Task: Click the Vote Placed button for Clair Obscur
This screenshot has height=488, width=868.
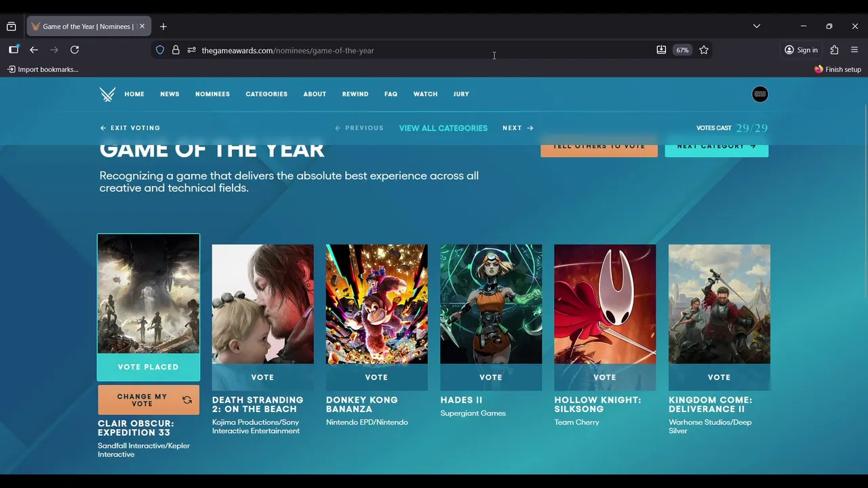Action: [149, 367]
